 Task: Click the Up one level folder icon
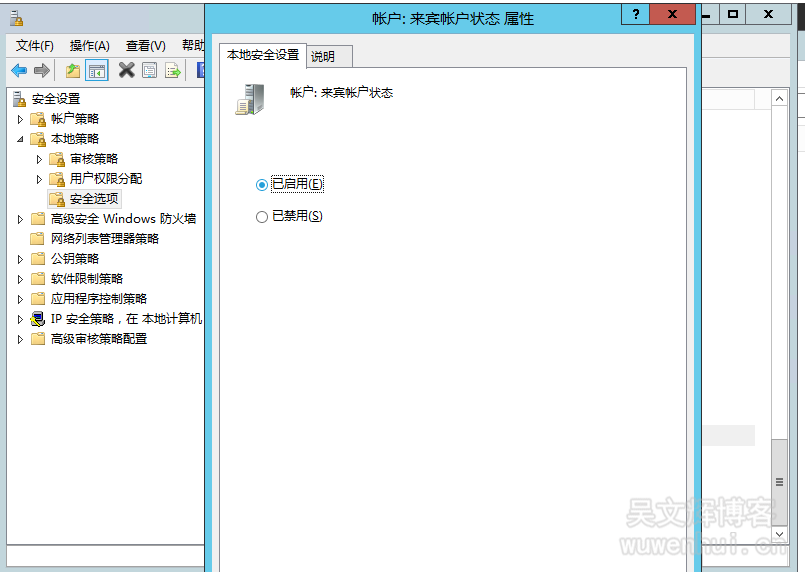click(72, 70)
